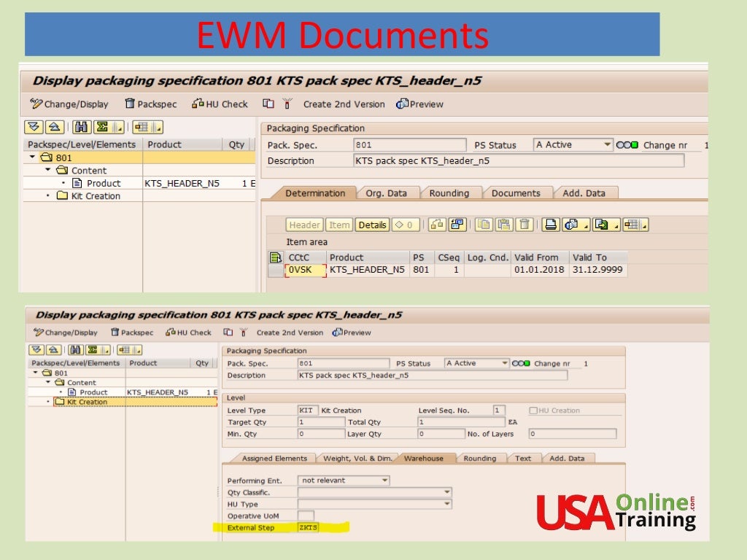
Task: Collapse the Content folder in lower tree
Action: pyautogui.click(x=48, y=382)
